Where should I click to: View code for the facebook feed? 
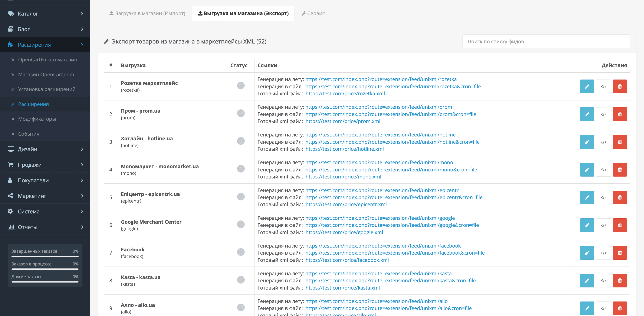pyautogui.click(x=603, y=253)
